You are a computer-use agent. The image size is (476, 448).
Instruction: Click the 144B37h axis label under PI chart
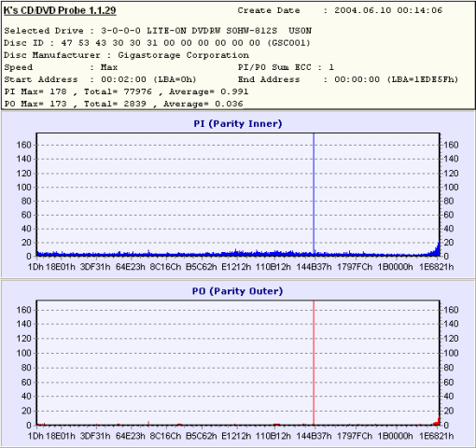coord(314,267)
